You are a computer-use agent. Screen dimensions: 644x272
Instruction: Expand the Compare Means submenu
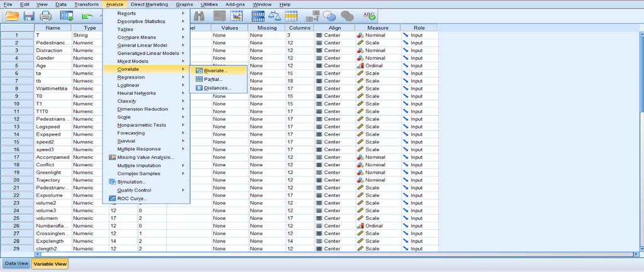[146, 37]
